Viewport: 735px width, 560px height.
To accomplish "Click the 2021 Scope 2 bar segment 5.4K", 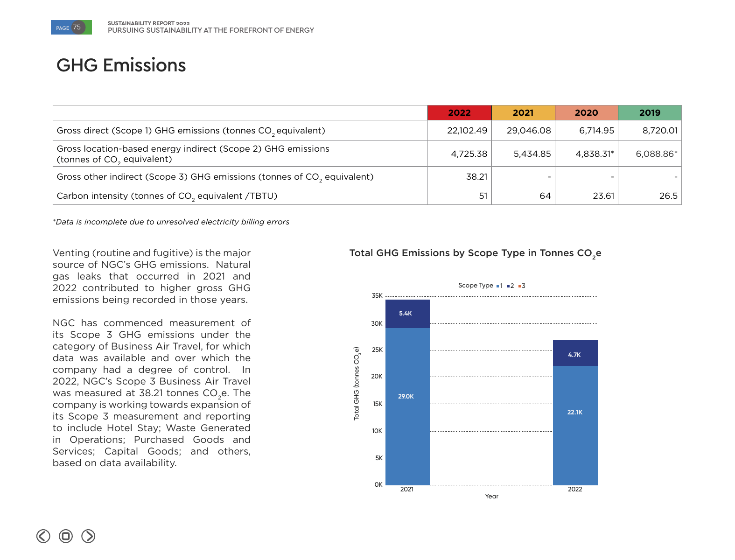I will click(x=407, y=314).
